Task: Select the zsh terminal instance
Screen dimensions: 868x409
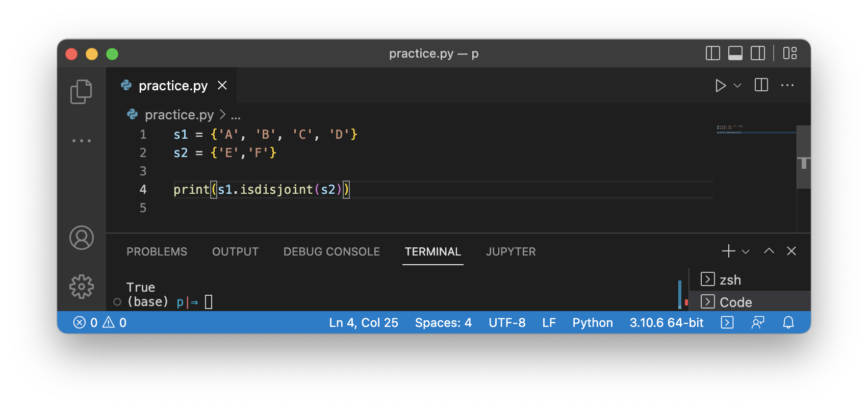Action: pyautogui.click(x=750, y=279)
